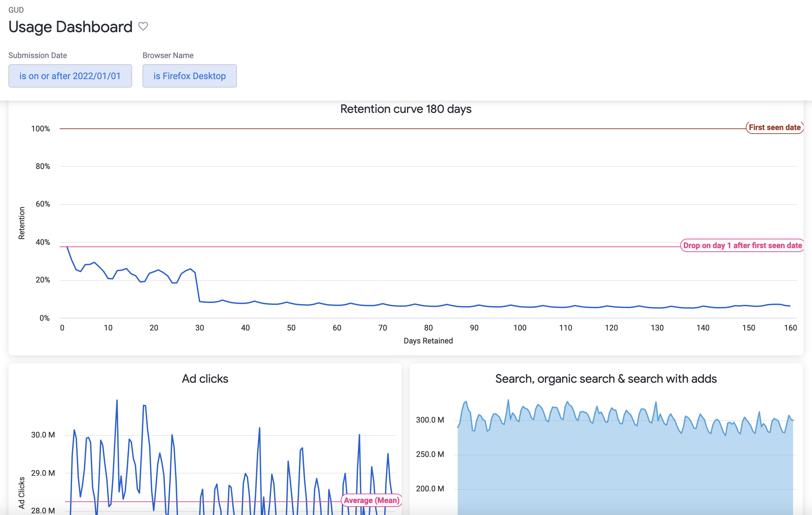
Task: Click the 'Browser Name' filter label
Action: tap(168, 55)
